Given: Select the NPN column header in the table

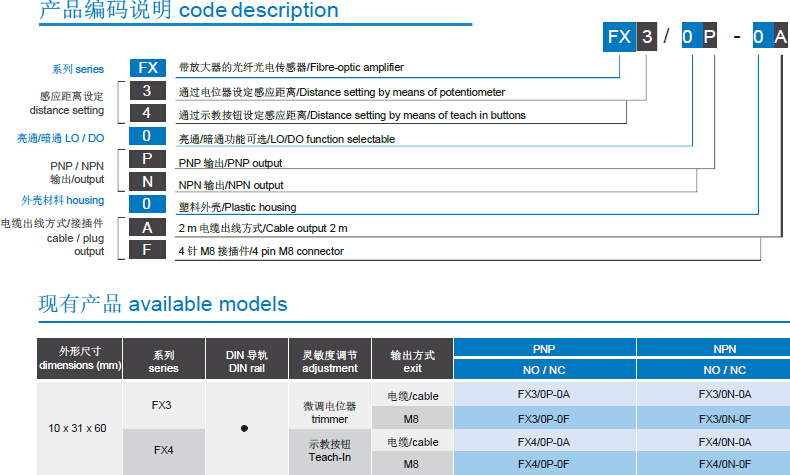Looking at the screenshot, I should coord(724,349).
